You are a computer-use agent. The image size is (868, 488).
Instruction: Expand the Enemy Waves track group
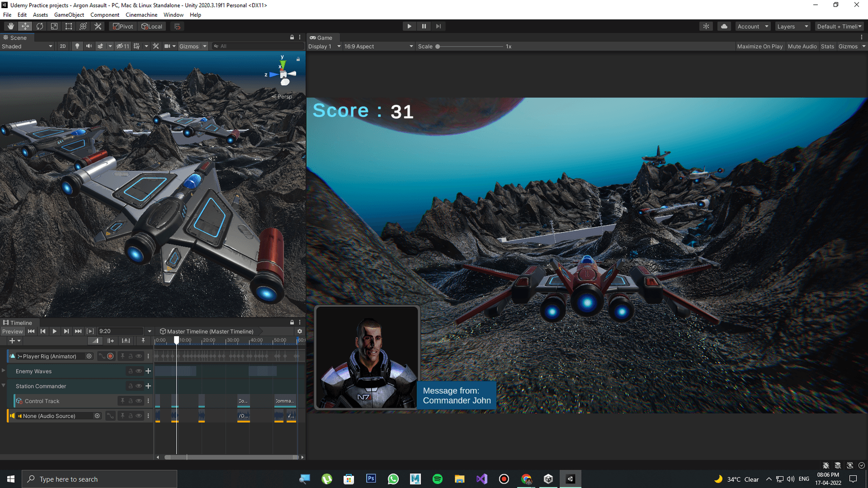coord(4,371)
